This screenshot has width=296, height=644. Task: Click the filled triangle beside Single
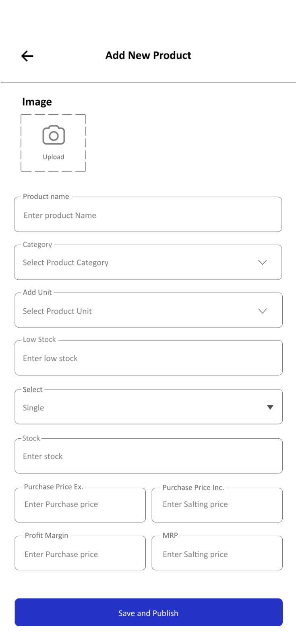coord(270,408)
